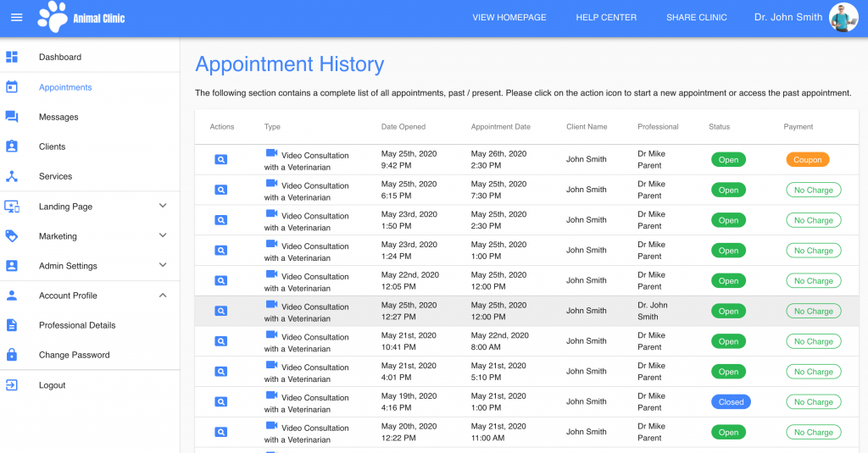868x453 pixels.
Task: Open the HELP CENTER link
Action: (x=606, y=18)
